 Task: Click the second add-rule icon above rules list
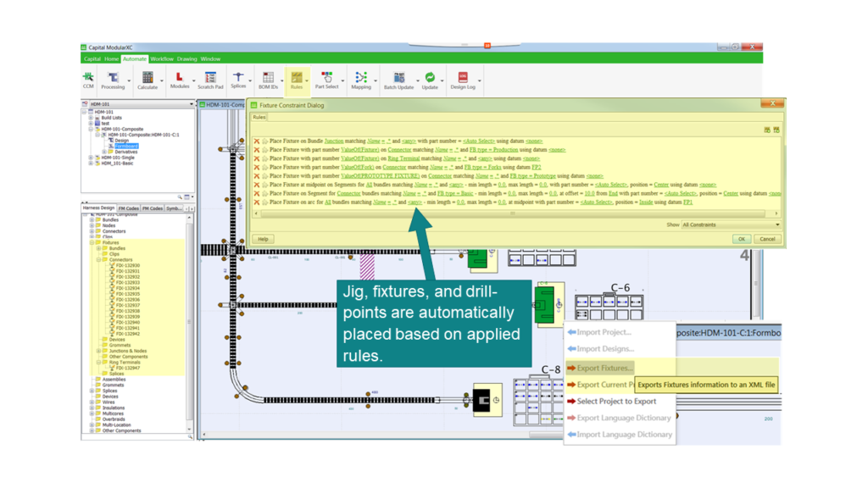click(776, 130)
